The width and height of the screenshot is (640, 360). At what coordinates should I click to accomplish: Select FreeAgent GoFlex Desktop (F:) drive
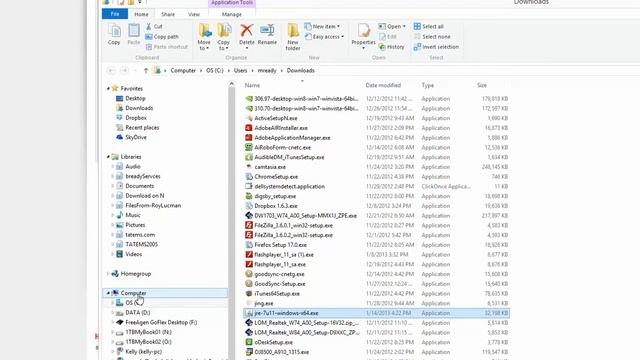[161, 322]
